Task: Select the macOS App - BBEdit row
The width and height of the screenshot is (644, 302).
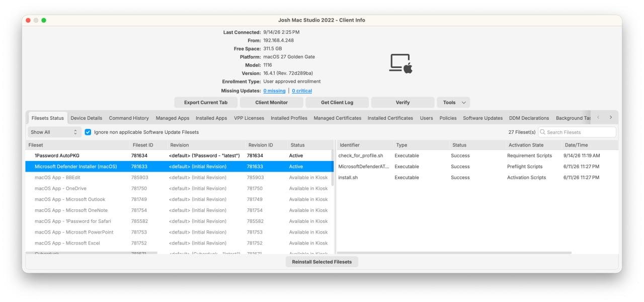Action: pos(179,178)
